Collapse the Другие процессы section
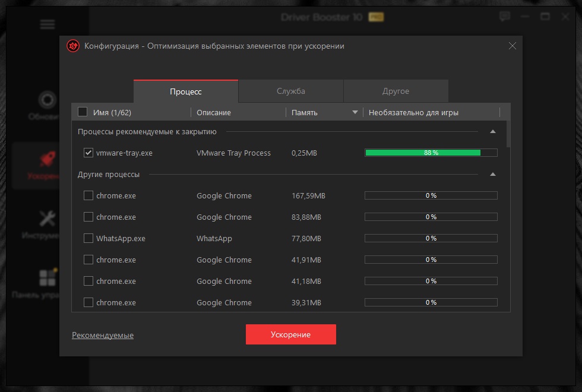This screenshot has width=582, height=392. click(492, 174)
